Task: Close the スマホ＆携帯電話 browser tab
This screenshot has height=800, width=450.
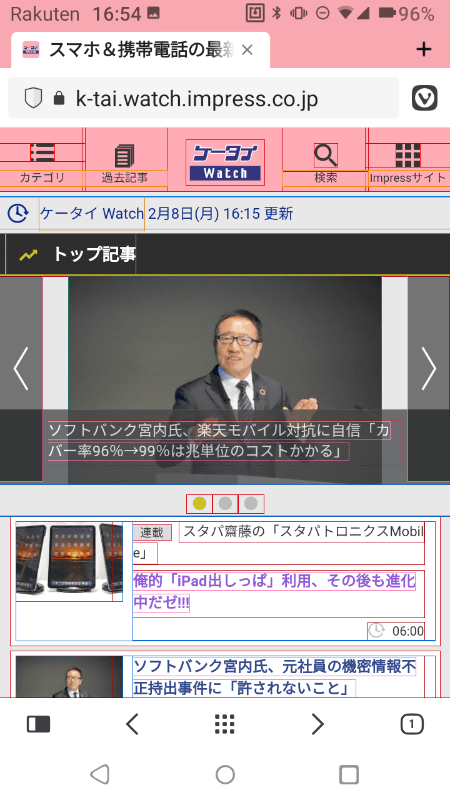Action: [247, 49]
